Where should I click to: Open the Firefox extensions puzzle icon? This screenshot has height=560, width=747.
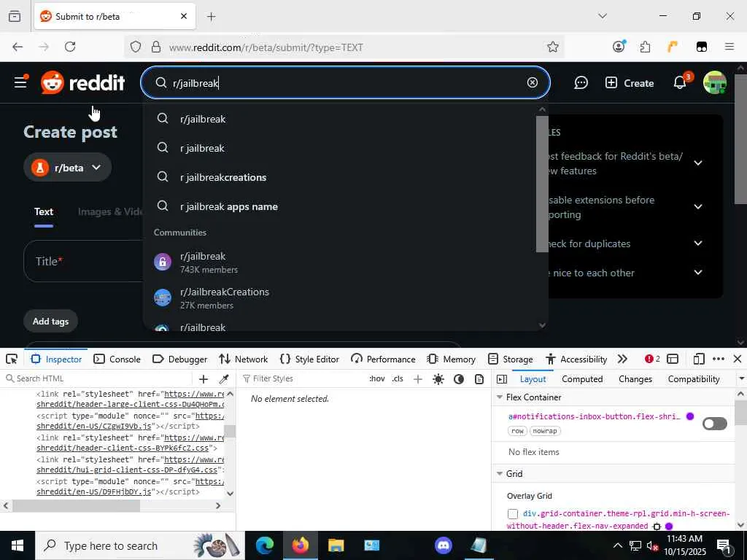coord(645,47)
